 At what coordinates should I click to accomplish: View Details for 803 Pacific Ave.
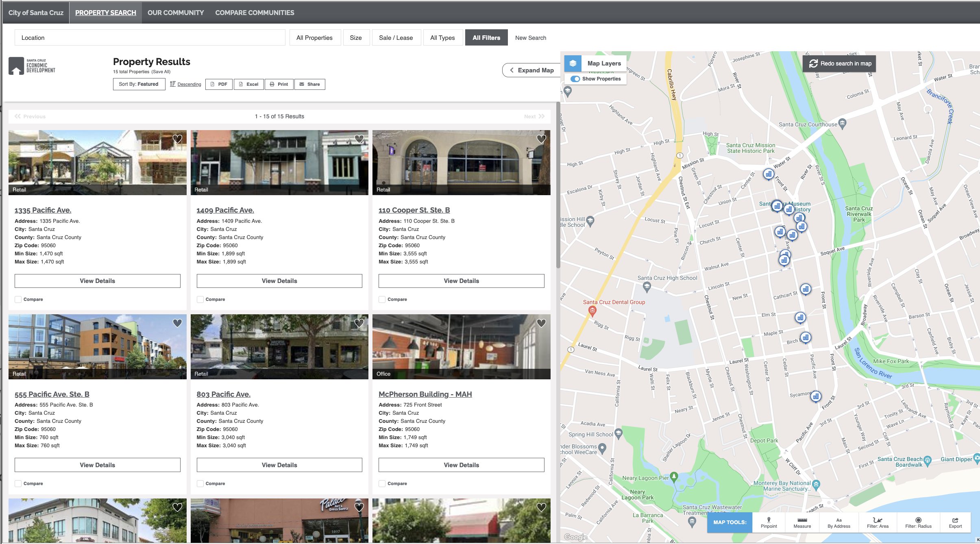[279, 465]
